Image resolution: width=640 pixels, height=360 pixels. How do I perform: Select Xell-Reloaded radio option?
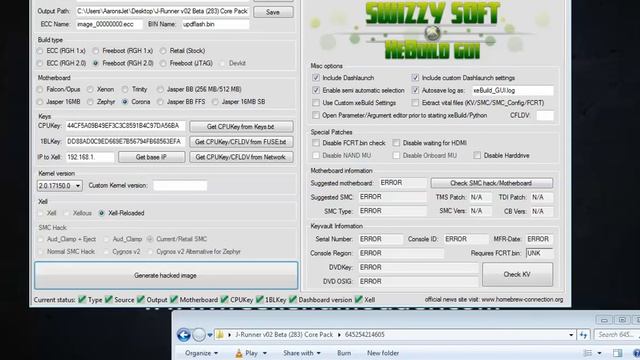pos(101,213)
